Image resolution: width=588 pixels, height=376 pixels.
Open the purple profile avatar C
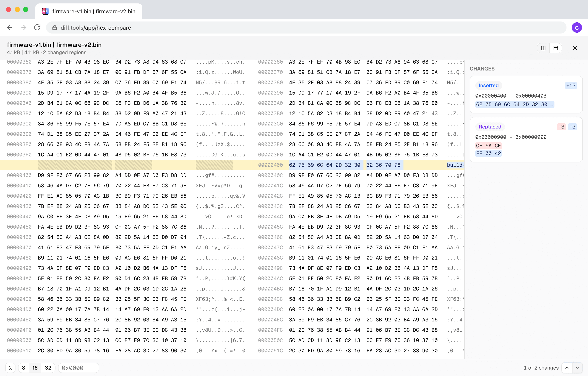(577, 28)
